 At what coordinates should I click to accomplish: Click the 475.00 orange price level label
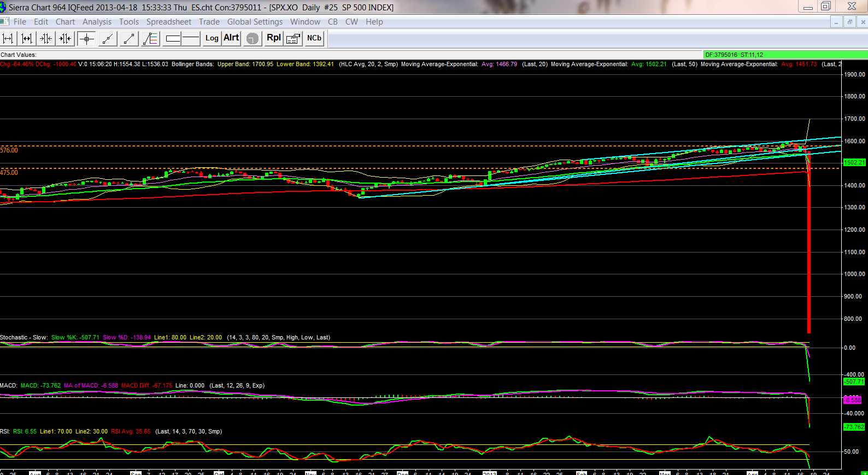click(x=9, y=173)
